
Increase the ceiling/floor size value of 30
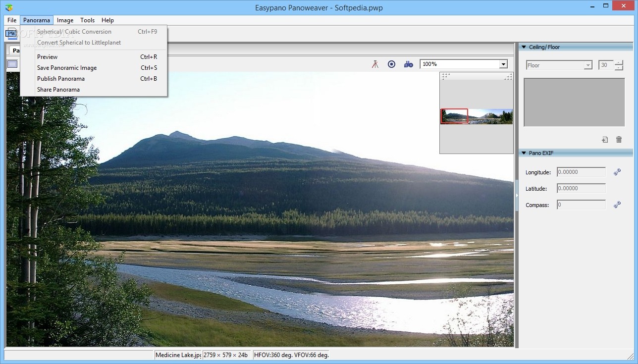[x=619, y=62]
